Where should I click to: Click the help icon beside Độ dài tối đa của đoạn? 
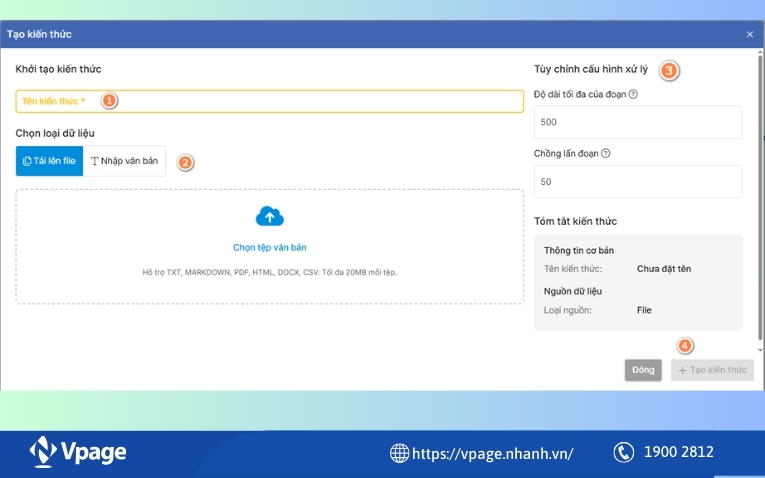coord(633,94)
